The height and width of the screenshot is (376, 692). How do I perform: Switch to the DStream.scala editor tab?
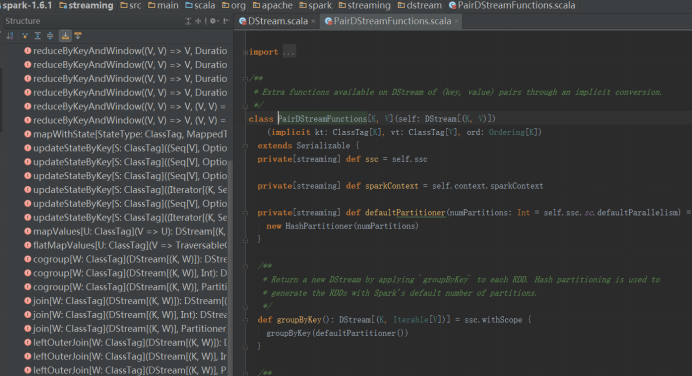coord(277,21)
